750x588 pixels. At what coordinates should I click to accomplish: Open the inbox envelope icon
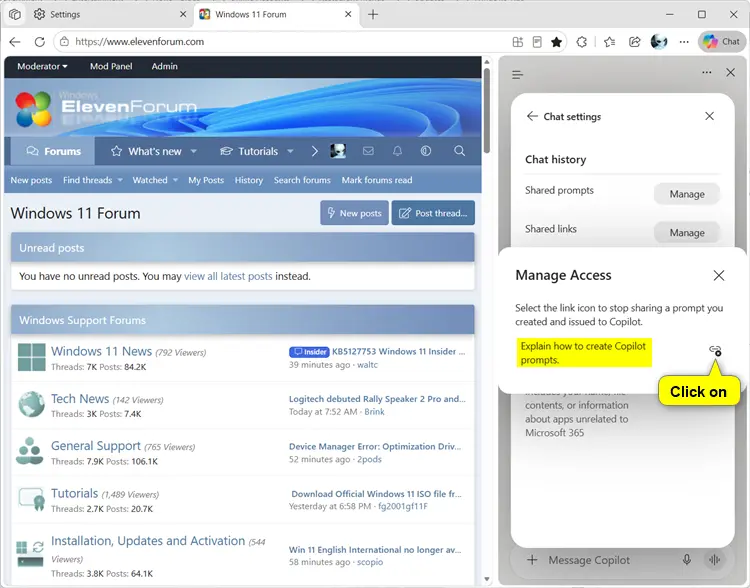point(368,151)
